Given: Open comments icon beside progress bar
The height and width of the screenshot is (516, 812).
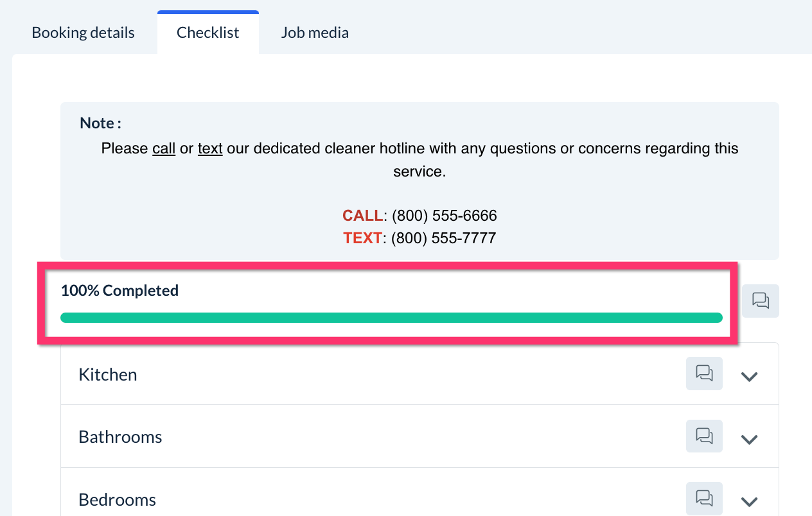Looking at the screenshot, I should click(x=760, y=300).
